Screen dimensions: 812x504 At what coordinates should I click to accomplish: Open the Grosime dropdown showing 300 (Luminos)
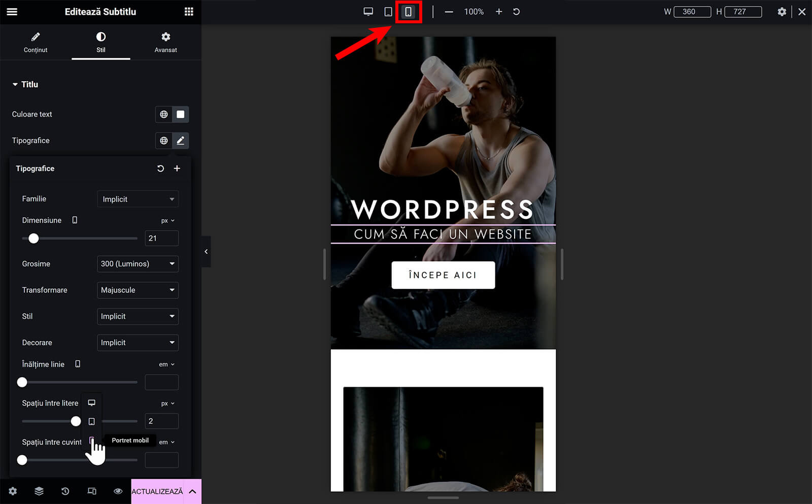tap(138, 264)
